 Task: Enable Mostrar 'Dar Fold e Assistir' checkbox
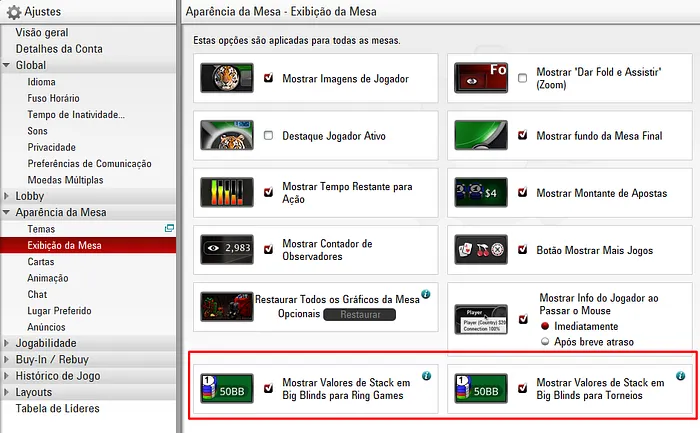click(522, 78)
